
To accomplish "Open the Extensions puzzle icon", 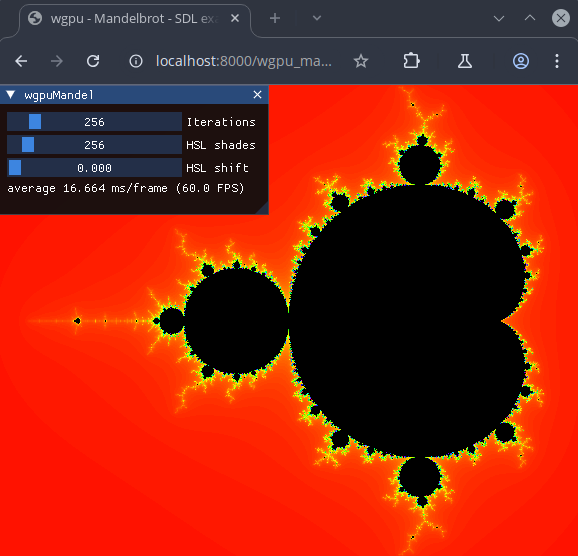I will [411, 61].
